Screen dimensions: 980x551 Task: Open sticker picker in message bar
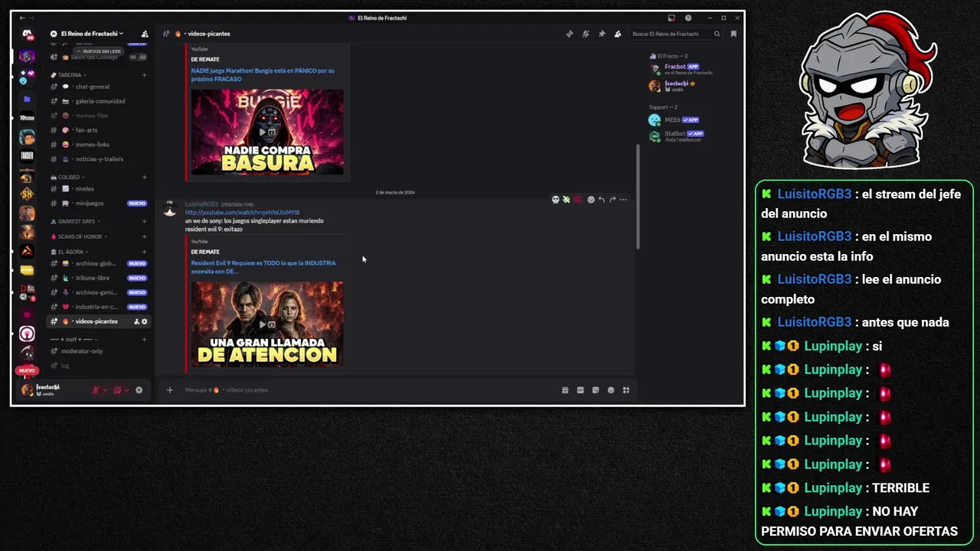[596, 390]
